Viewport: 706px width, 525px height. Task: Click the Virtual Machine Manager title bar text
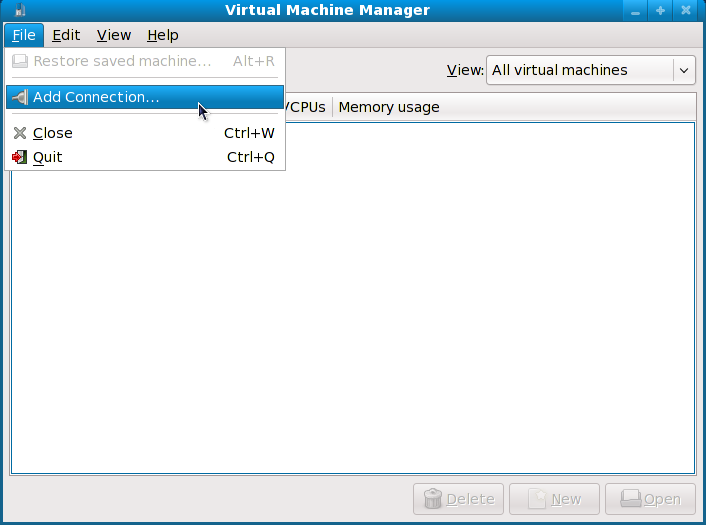tap(327, 11)
